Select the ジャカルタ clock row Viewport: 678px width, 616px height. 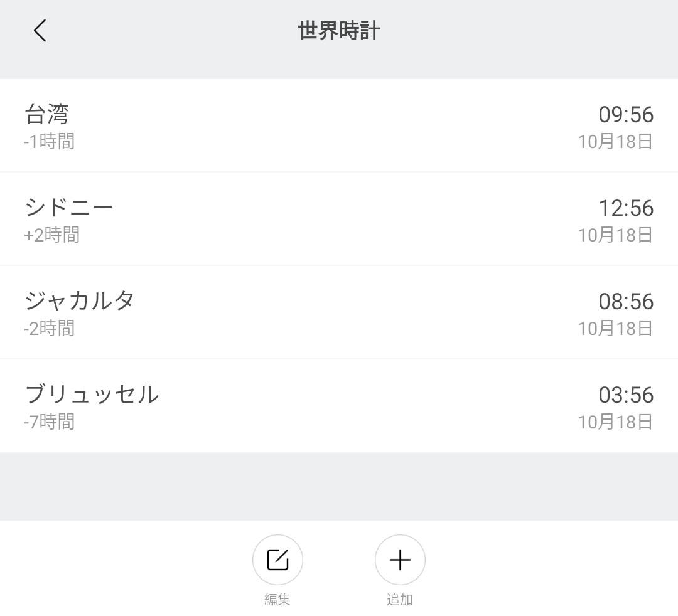pyautogui.click(x=339, y=312)
